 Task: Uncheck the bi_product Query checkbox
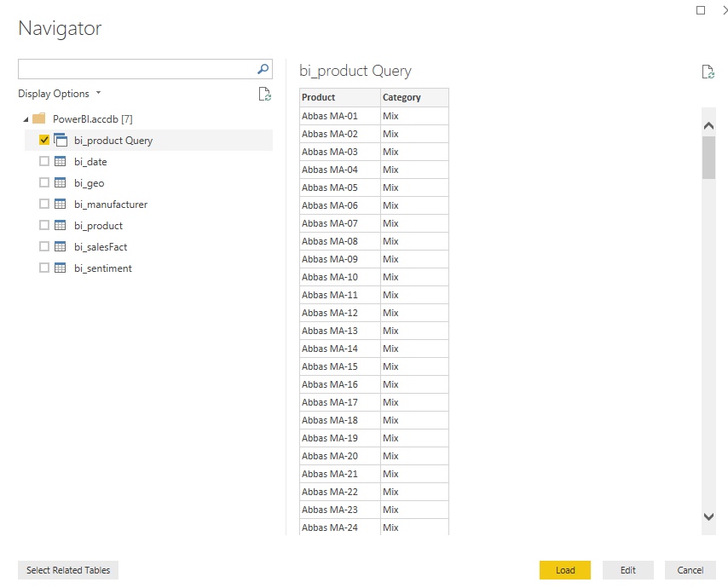[44, 140]
